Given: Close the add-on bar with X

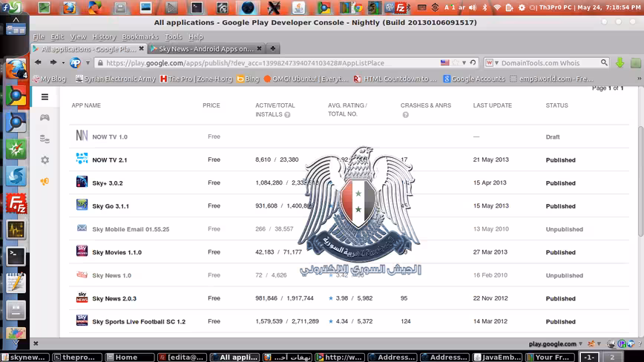Looking at the screenshot, I should pos(36,343).
